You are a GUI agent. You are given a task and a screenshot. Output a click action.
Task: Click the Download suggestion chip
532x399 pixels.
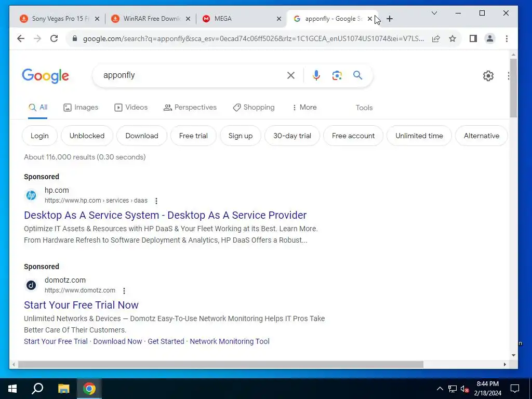[x=142, y=136]
